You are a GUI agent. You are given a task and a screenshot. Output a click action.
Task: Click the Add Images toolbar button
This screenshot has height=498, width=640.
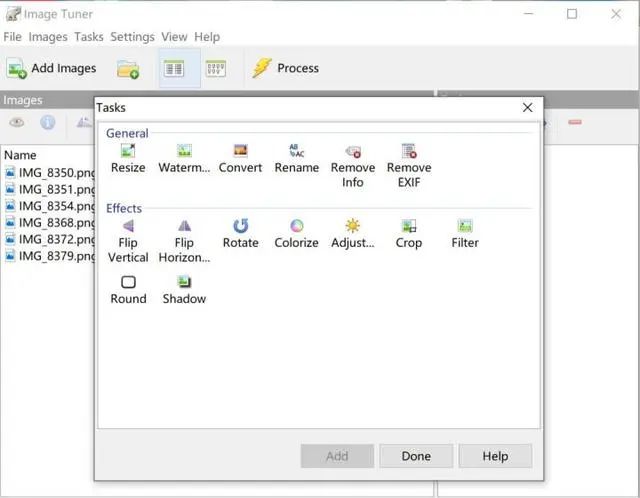tap(51, 68)
